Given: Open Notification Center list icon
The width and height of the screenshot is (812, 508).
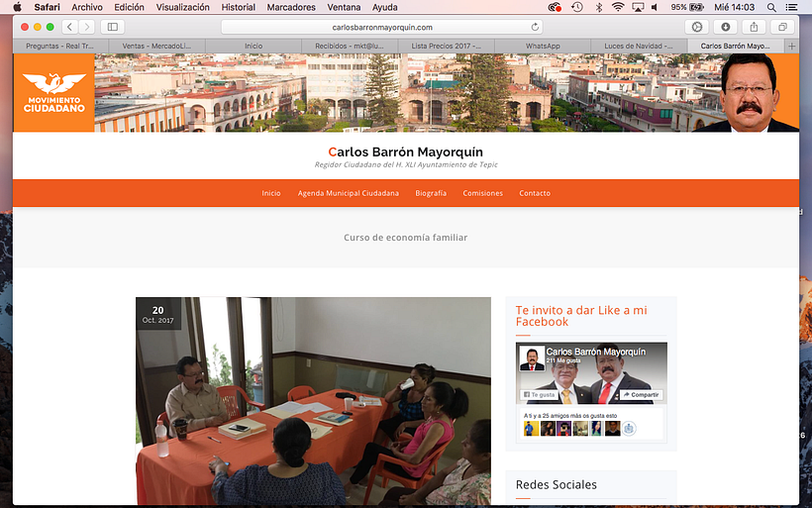Looking at the screenshot, I should (791, 7).
